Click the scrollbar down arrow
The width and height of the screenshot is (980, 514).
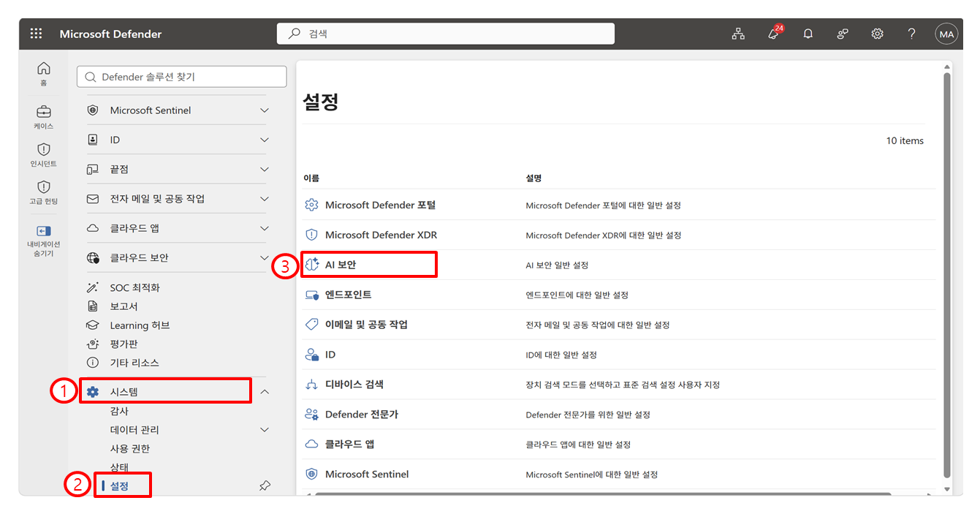click(947, 489)
